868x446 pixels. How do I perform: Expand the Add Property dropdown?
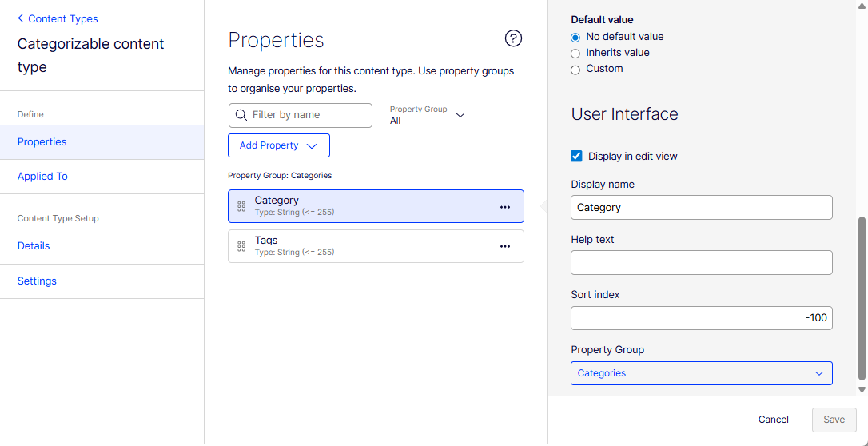coord(279,145)
